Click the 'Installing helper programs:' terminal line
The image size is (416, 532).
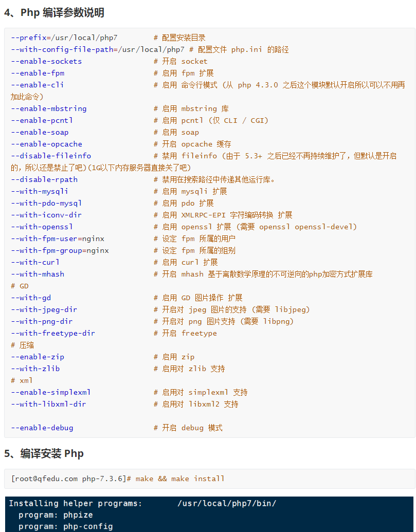[x=75, y=503]
